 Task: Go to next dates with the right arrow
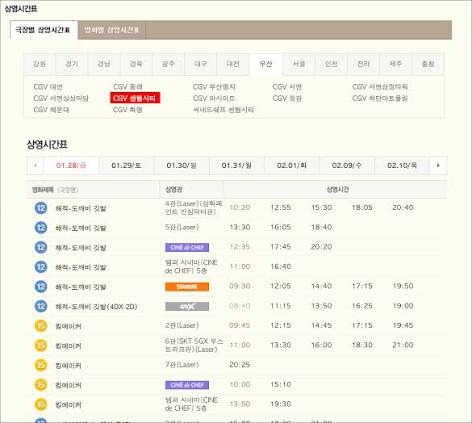pos(438,165)
